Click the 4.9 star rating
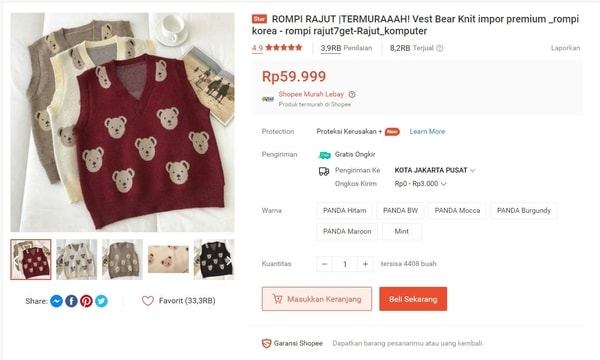 pos(277,48)
